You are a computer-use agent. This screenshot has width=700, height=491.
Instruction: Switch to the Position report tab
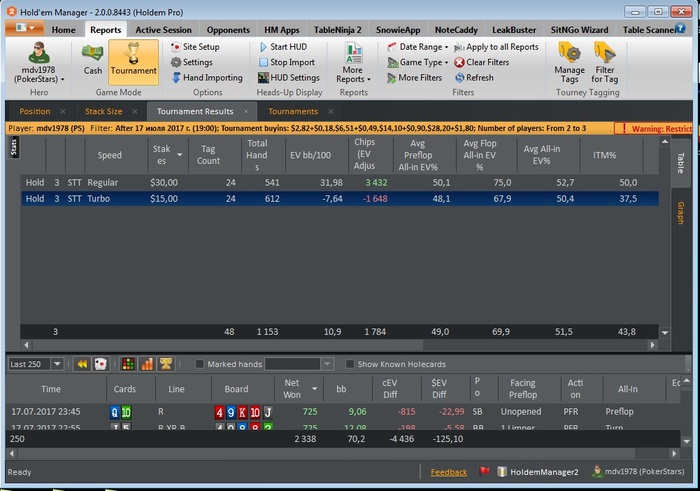[35, 112]
